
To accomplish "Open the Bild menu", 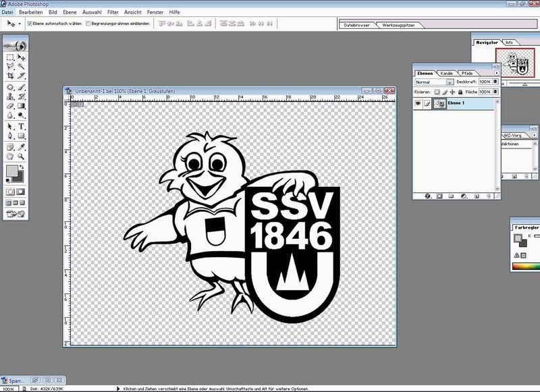I will [53, 12].
